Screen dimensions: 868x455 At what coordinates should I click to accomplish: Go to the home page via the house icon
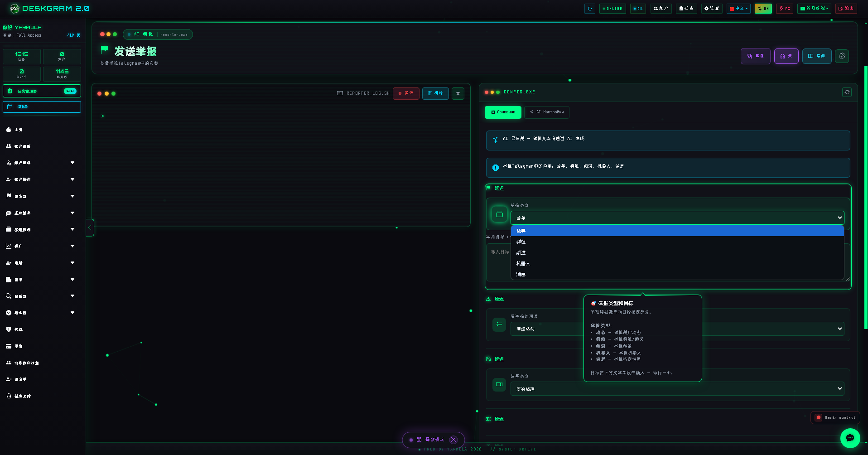coord(9,130)
